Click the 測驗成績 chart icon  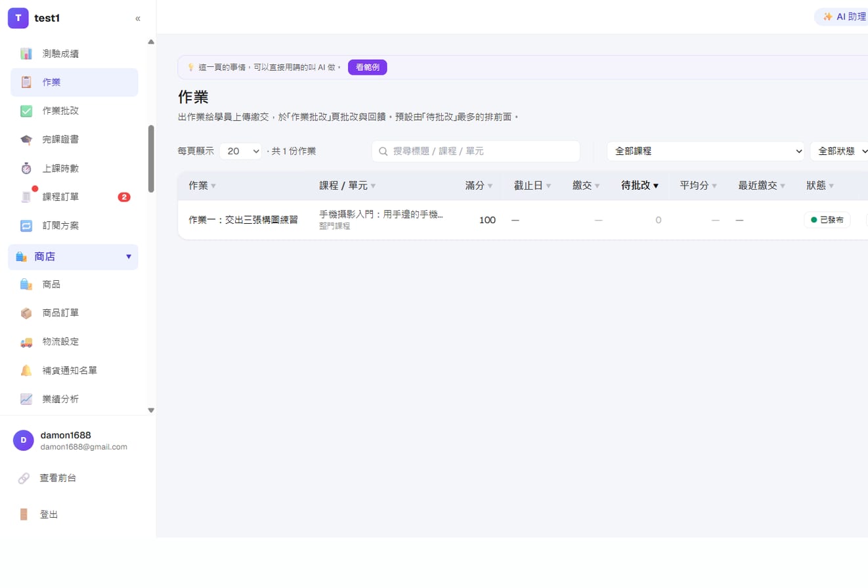(x=26, y=54)
